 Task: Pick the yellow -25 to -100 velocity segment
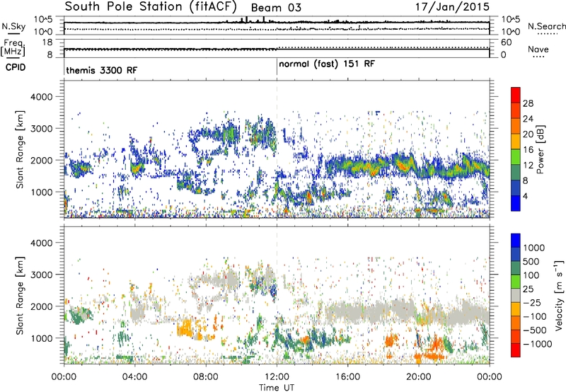click(516, 309)
